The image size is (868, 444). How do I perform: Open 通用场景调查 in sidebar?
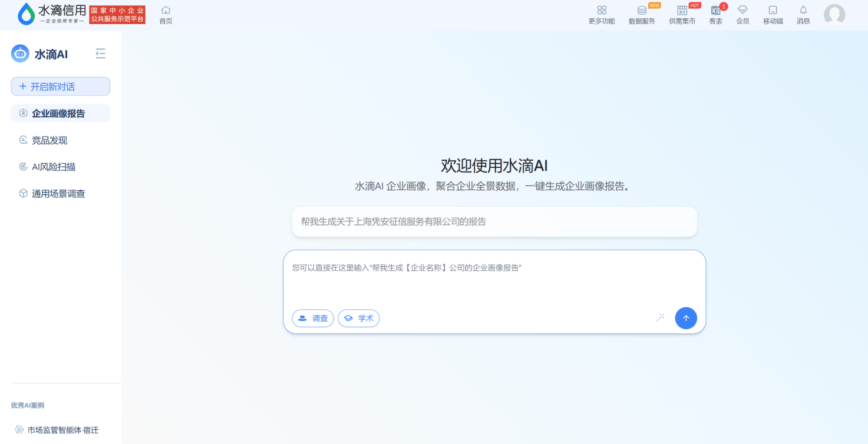click(58, 194)
